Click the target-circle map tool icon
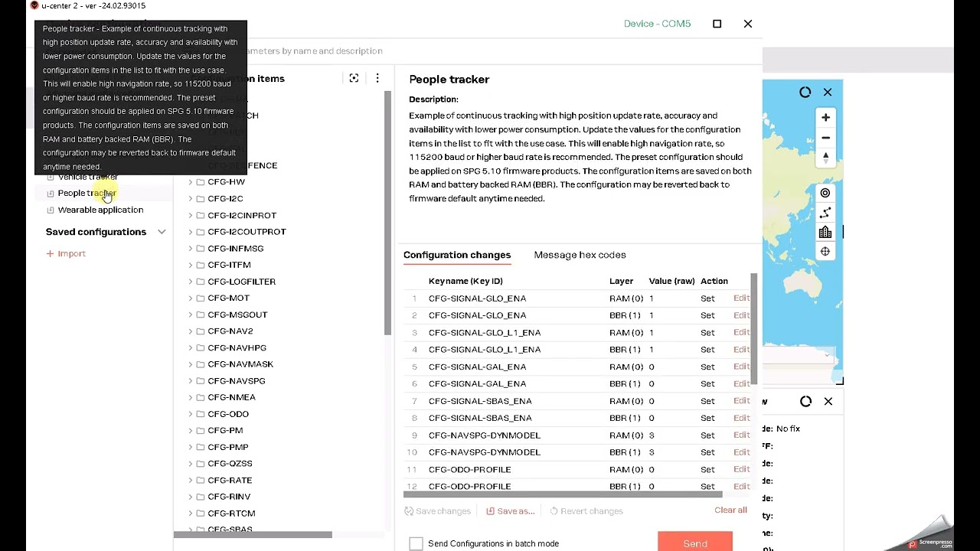980x551 pixels. [825, 193]
